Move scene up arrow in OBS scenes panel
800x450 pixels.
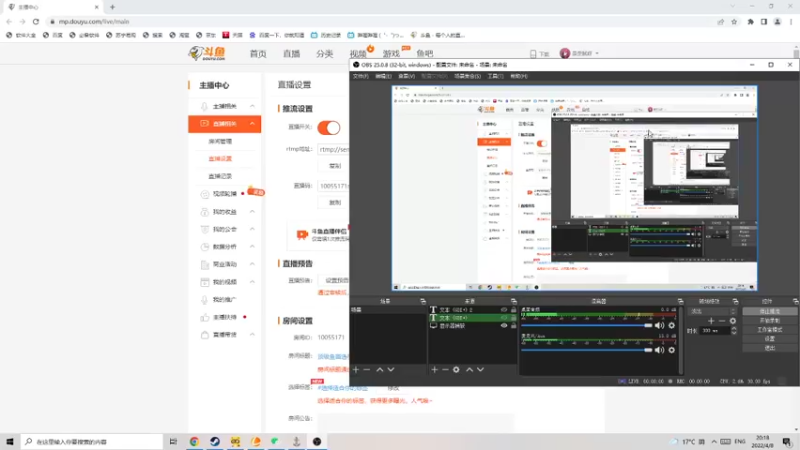380,369
